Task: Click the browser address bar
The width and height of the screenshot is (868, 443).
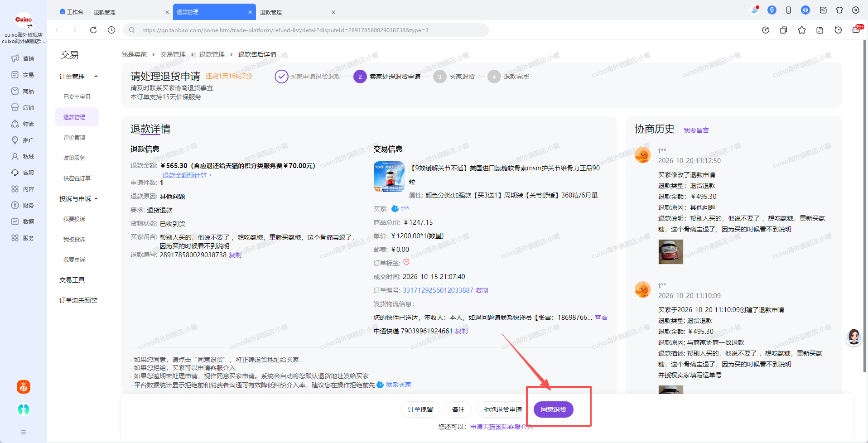Action: (306, 30)
